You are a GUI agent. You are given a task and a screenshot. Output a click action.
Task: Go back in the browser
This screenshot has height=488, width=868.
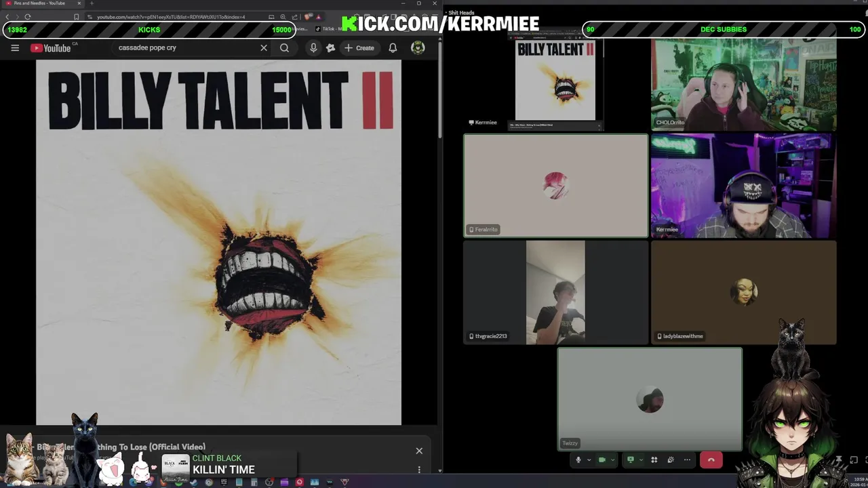click(7, 17)
